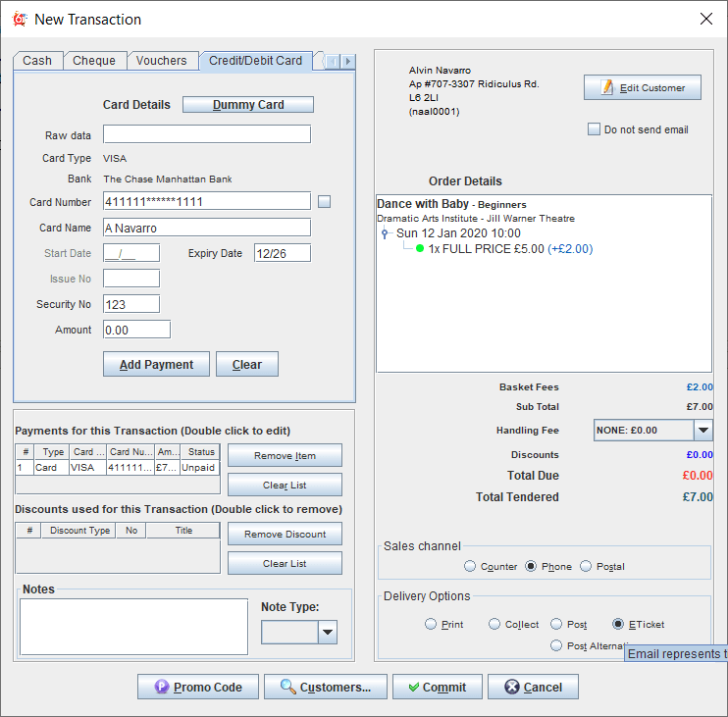Click into the Security No field

click(130, 304)
